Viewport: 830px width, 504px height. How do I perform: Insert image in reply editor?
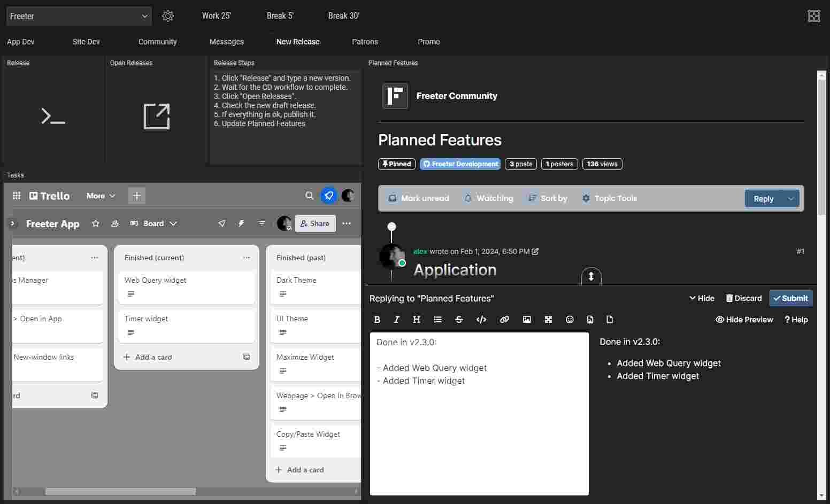click(527, 320)
